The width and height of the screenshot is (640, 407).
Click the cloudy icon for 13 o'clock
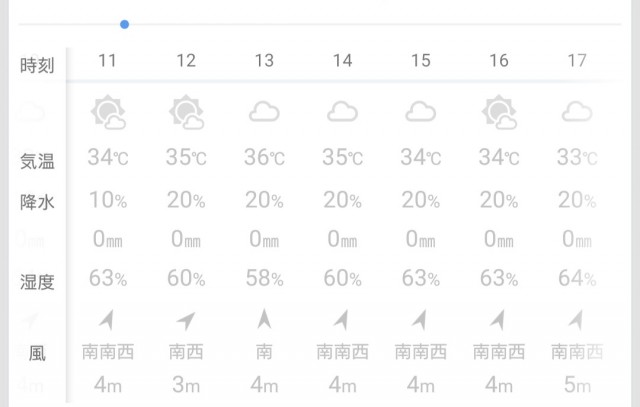[x=264, y=112]
